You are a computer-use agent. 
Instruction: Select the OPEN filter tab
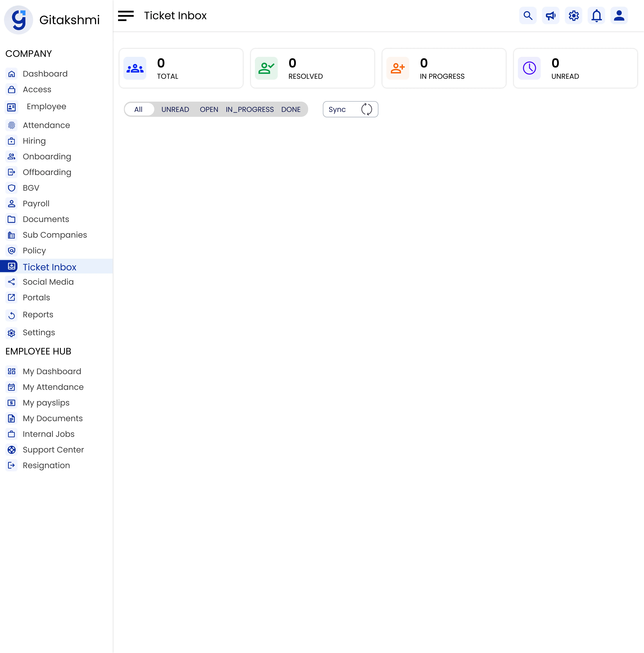pos(209,110)
